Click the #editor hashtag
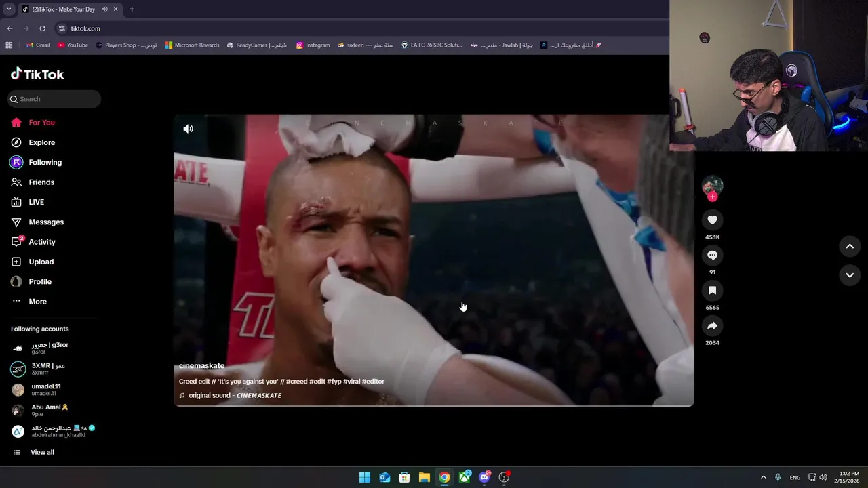This screenshot has height=488, width=868. pos(373,382)
